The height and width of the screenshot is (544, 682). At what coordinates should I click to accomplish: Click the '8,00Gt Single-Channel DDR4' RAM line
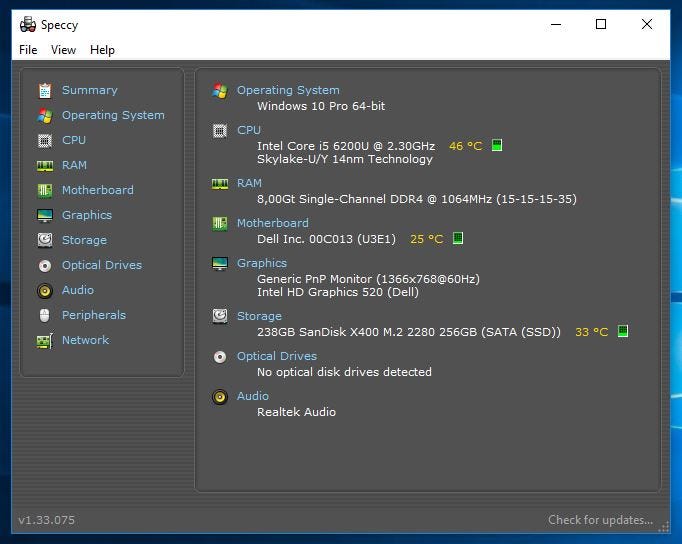[417, 199]
